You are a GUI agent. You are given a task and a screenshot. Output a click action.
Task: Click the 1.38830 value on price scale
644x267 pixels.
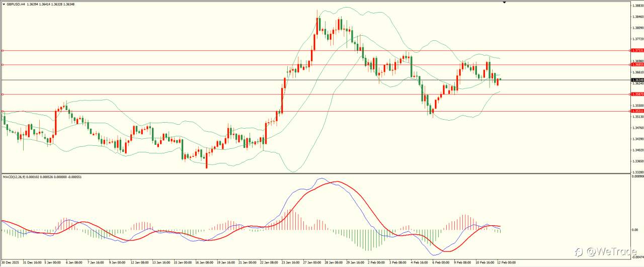tap(638, 6)
